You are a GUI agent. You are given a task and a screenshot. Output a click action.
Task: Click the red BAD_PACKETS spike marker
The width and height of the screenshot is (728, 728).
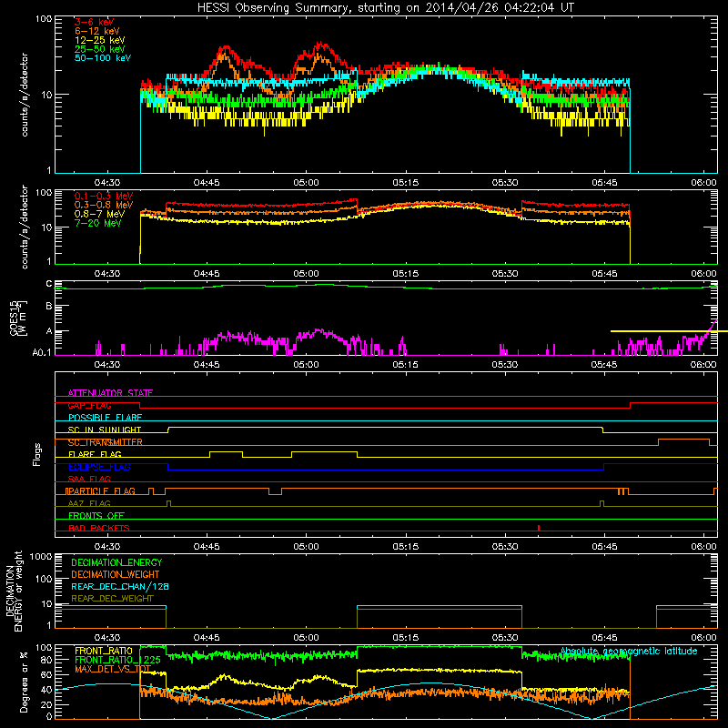pyautogui.click(x=539, y=528)
